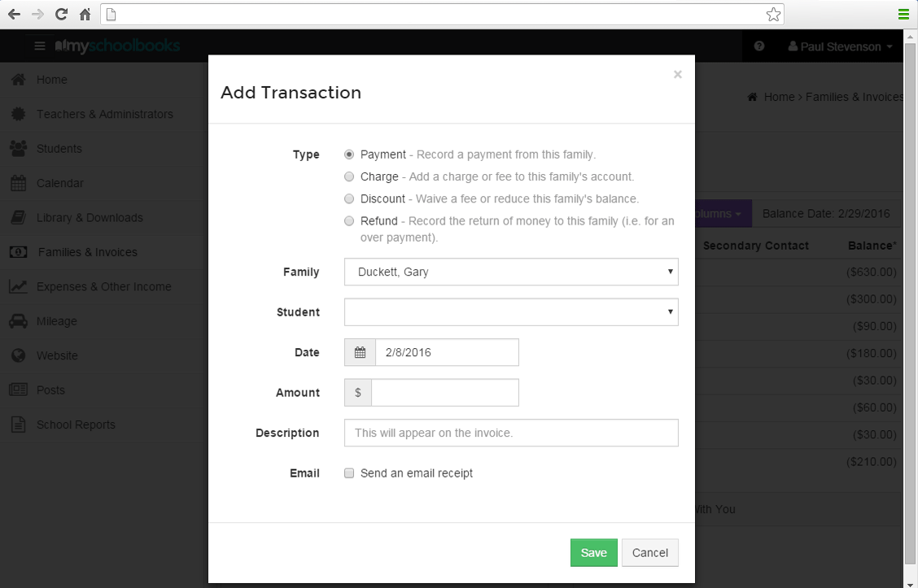The width and height of the screenshot is (918, 588).
Task: Open the calendar icon next to the Date field
Action: coord(359,352)
